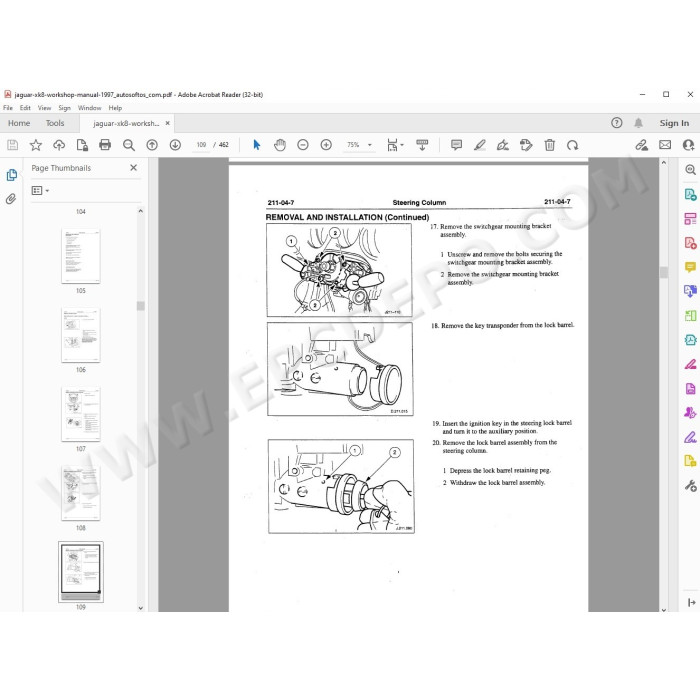Add a comment with the sticky note icon
Viewport: 700px width, 700px height.
(456, 145)
